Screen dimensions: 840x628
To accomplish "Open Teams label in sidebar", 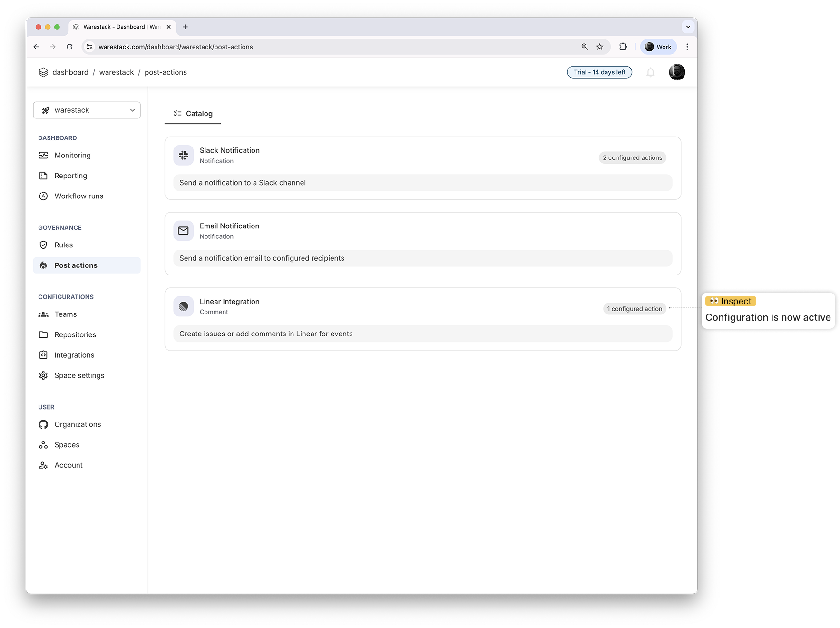I will coord(66,314).
